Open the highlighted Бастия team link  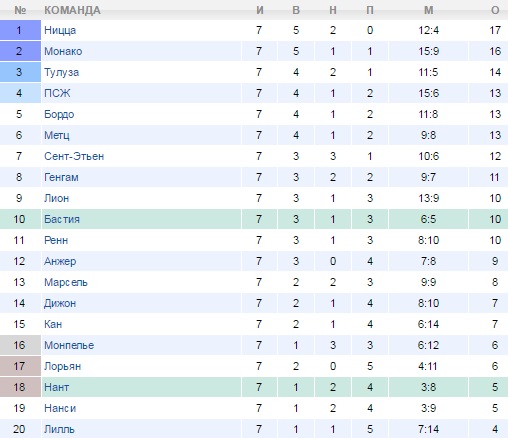click(62, 219)
